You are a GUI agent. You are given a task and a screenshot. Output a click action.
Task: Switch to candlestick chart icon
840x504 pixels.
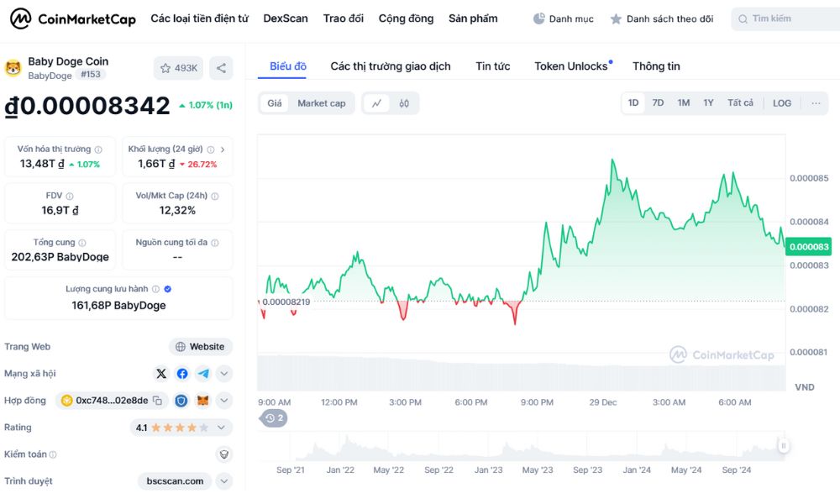tap(404, 103)
